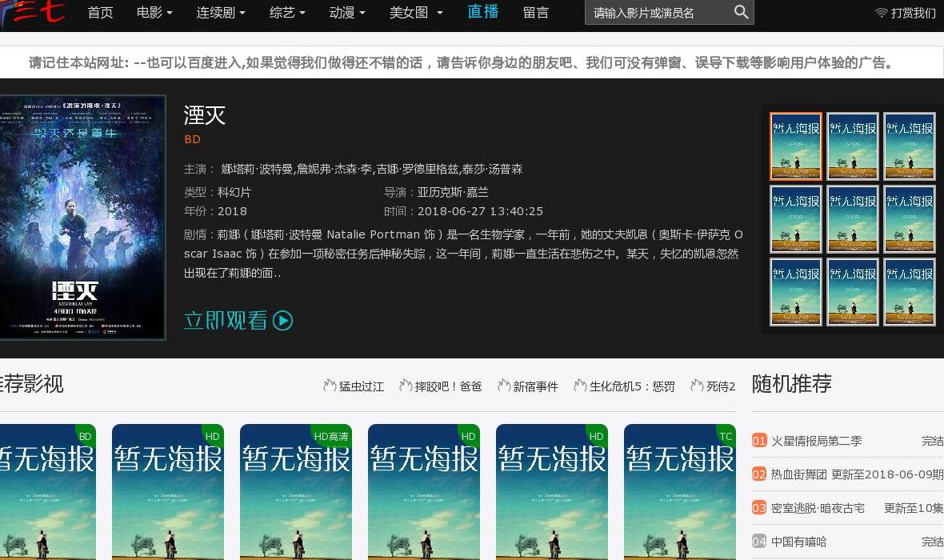Click the 01 rank badge for 火星情报局第二季

[x=759, y=441]
